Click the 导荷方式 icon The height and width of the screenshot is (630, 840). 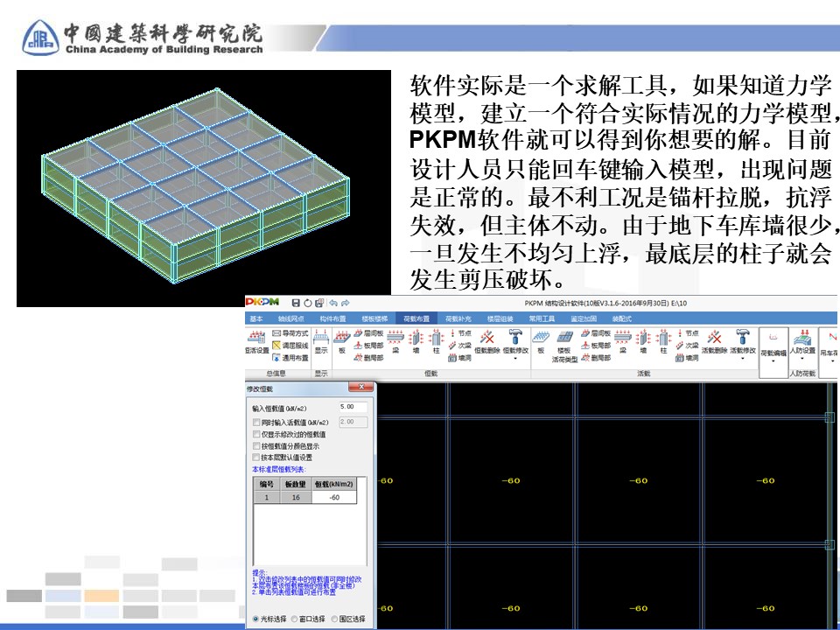tap(290, 333)
